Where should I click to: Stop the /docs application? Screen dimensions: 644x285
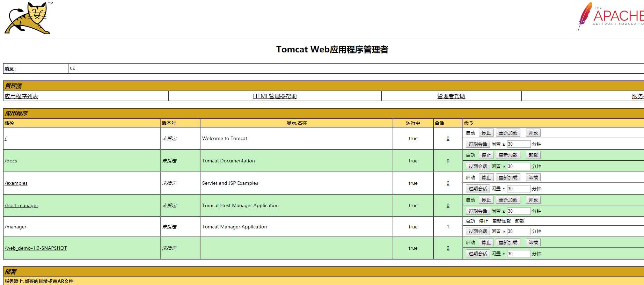pos(486,155)
